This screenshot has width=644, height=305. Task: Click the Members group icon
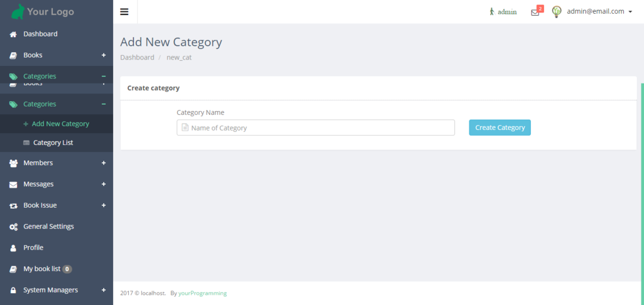coord(13,163)
